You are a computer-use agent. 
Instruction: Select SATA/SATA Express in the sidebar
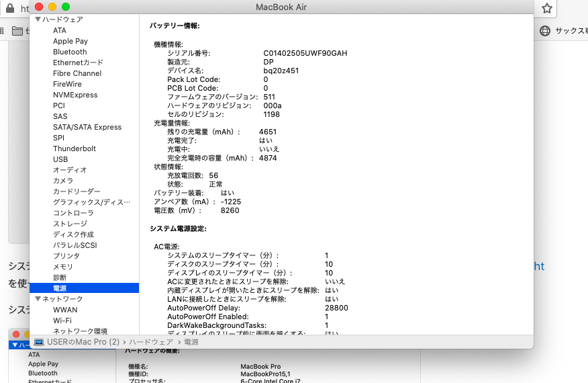(87, 127)
